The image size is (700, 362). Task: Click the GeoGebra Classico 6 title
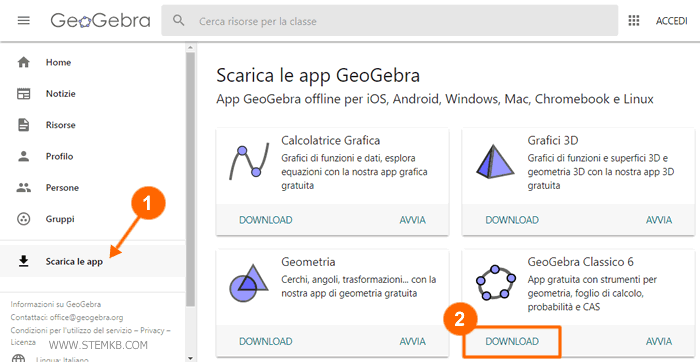tap(580, 262)
